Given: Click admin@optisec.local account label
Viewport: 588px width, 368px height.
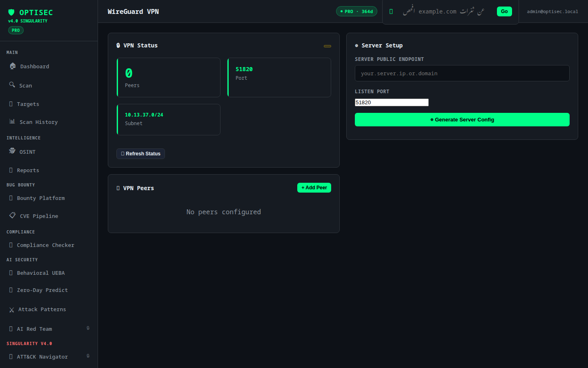Looking at the screenshot, I should click(552, 11).
